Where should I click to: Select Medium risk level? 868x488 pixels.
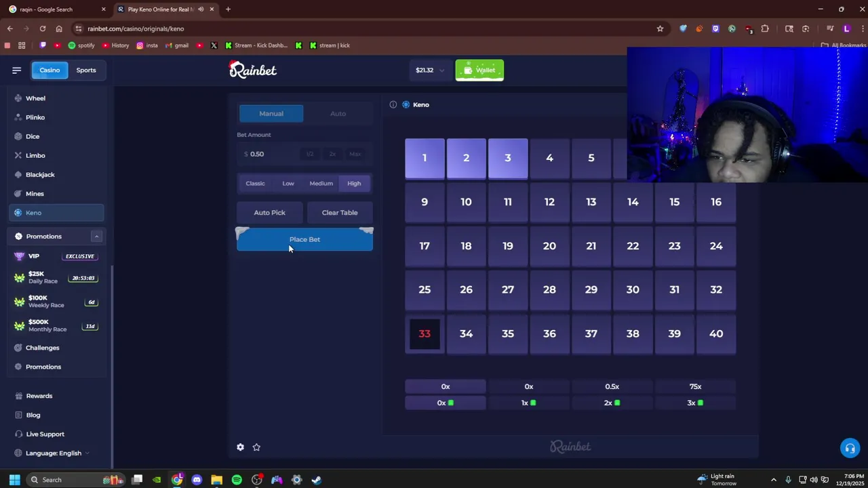point(321,183)
